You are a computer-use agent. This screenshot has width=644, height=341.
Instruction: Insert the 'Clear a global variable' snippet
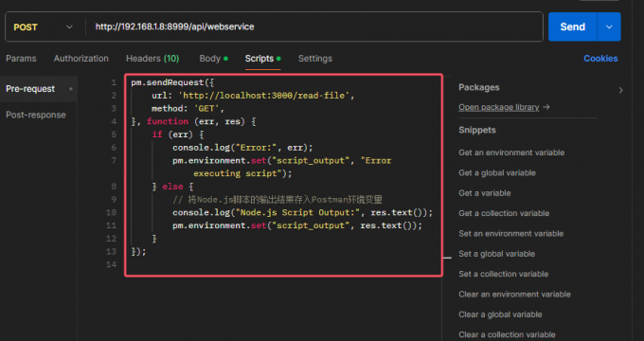(x=500, y=314)
